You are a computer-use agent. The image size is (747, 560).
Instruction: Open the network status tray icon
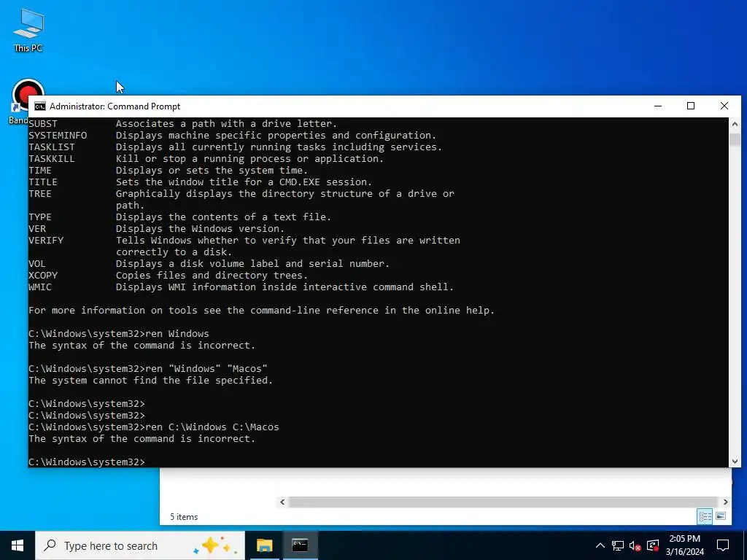[618, 545]
